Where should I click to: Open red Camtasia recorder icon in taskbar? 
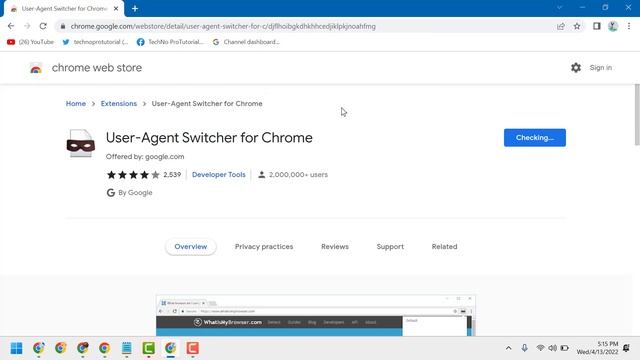click(193, 348)
